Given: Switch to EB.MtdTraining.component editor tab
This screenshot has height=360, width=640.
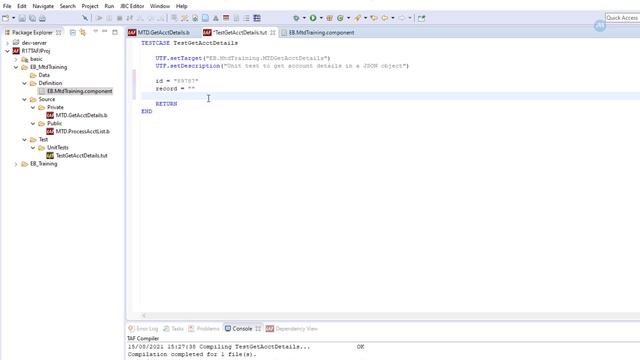Looking at the screenshot, I should [321, 32].
